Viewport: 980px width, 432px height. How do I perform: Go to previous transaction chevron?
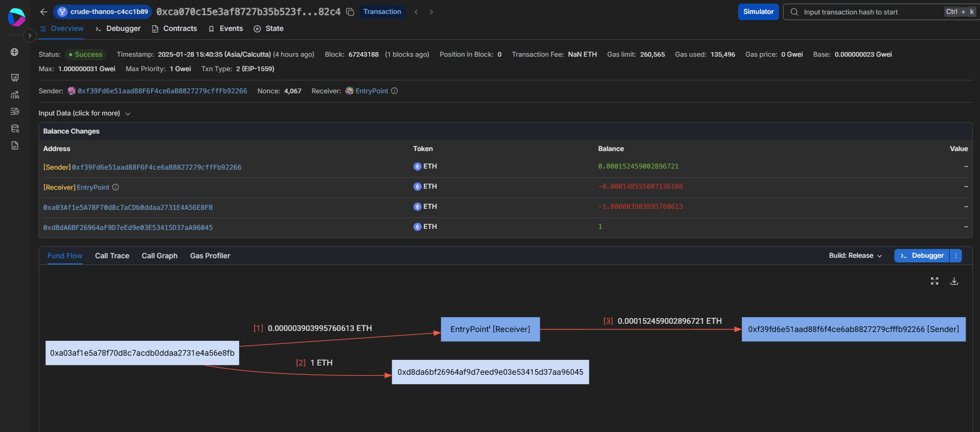416,12
